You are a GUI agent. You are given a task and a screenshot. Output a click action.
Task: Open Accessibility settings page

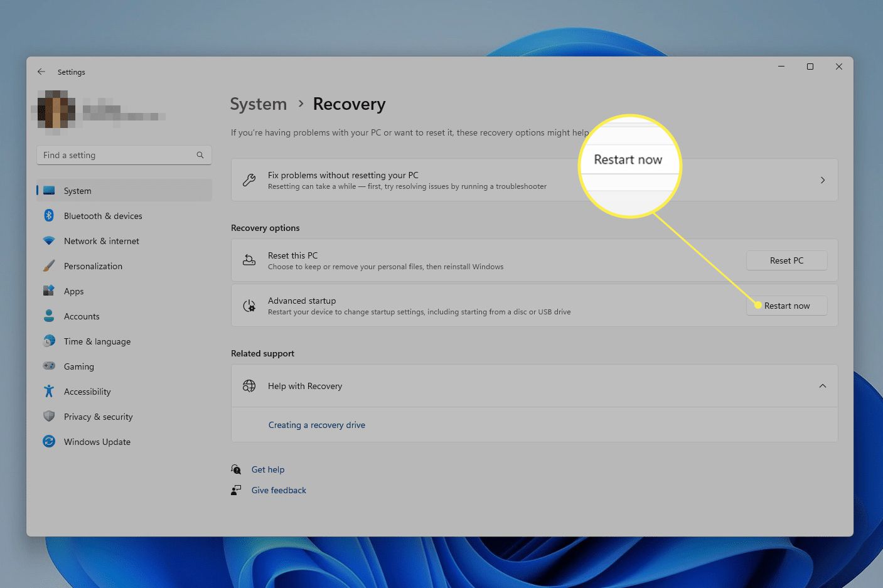pyautogui.click(x=124, y=392)
